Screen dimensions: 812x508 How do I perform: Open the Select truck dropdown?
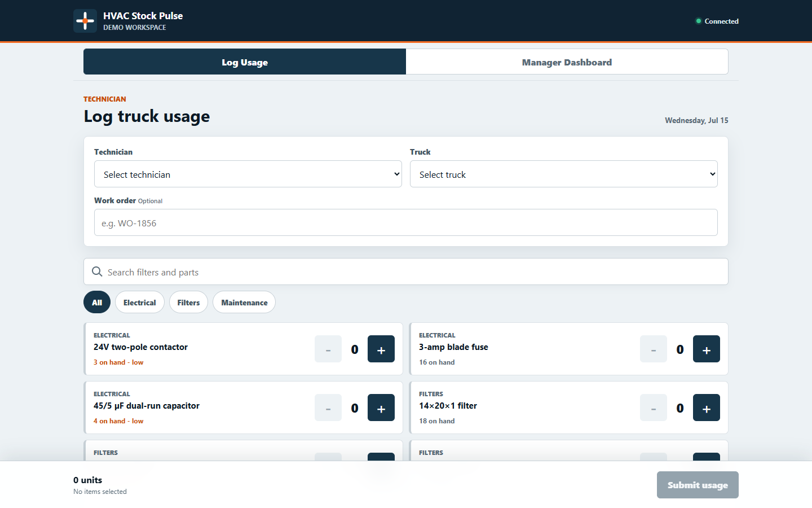pyautogui.click(x=564, y=174)
